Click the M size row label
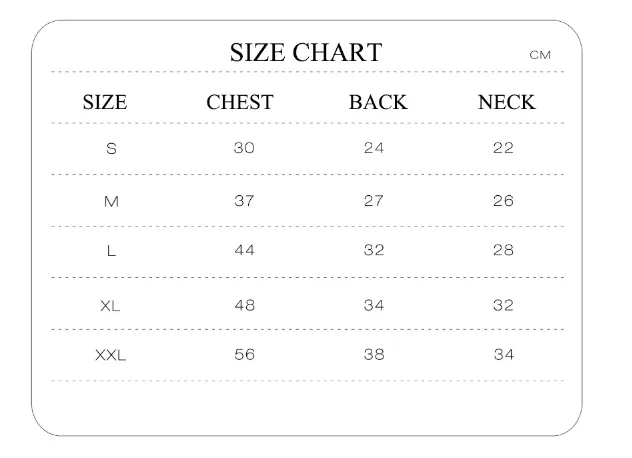The width and height of the screenshot is (632, 458). point(111,201)
